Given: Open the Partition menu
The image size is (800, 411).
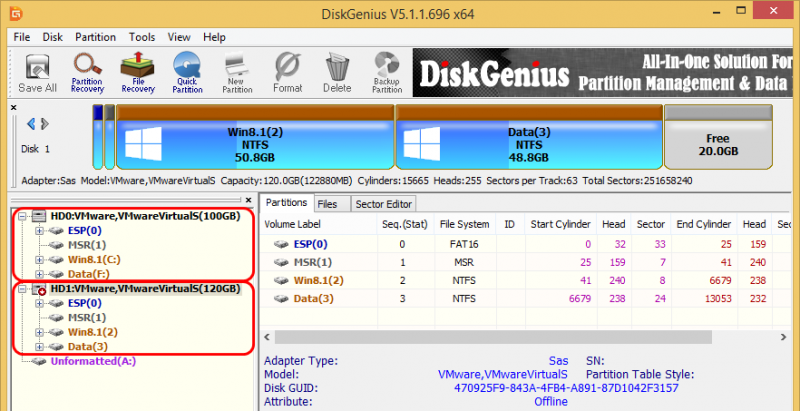Looking at the screenshot, I should [95, 37].
